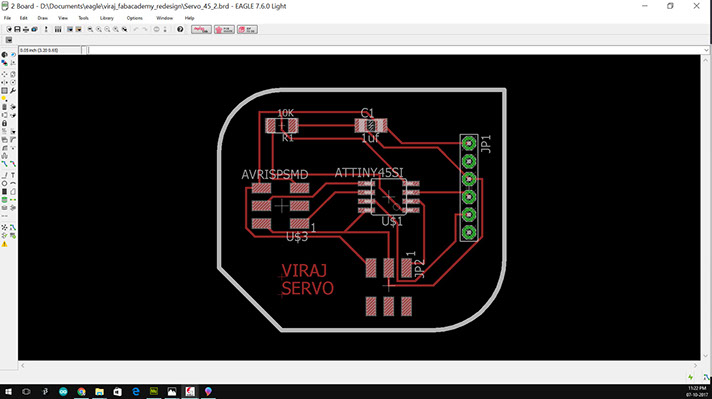Click the vertical scrollbar of the board view

click(706, 207)
